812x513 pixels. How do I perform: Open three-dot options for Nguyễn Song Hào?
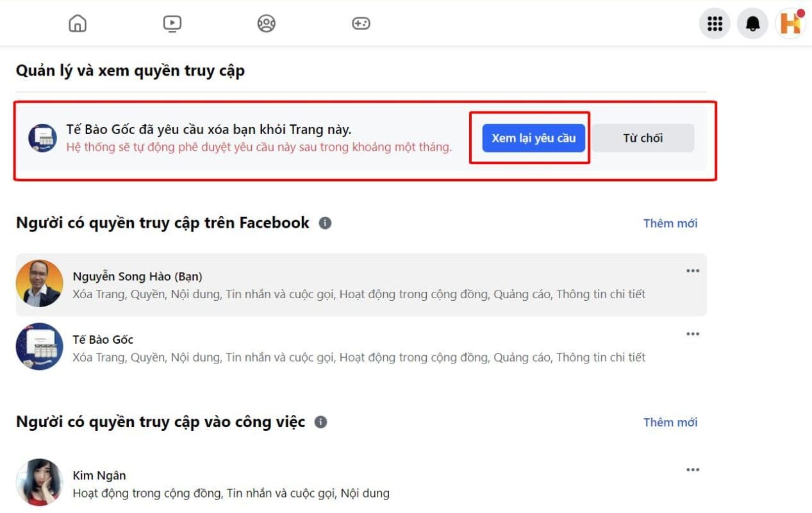click(693, 271)
